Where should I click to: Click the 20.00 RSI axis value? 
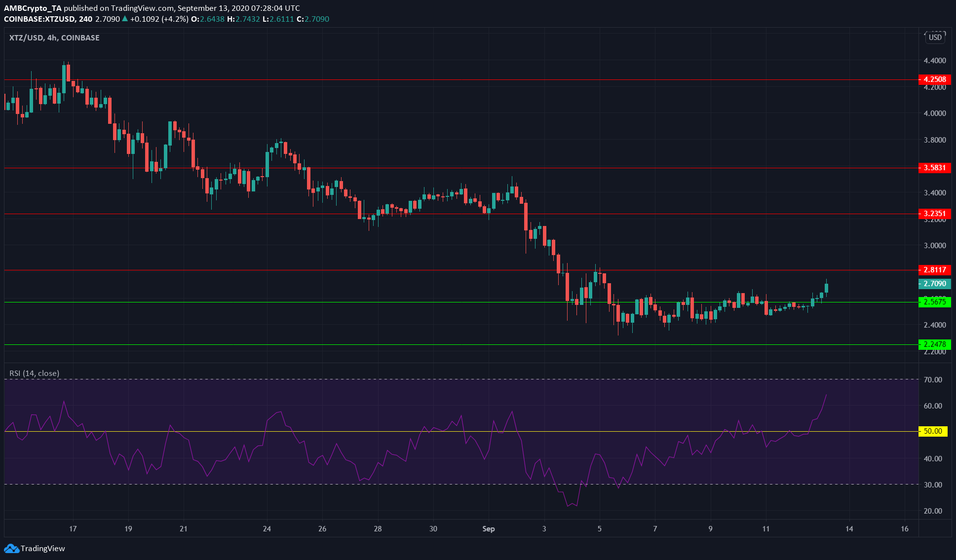point(933,511)
